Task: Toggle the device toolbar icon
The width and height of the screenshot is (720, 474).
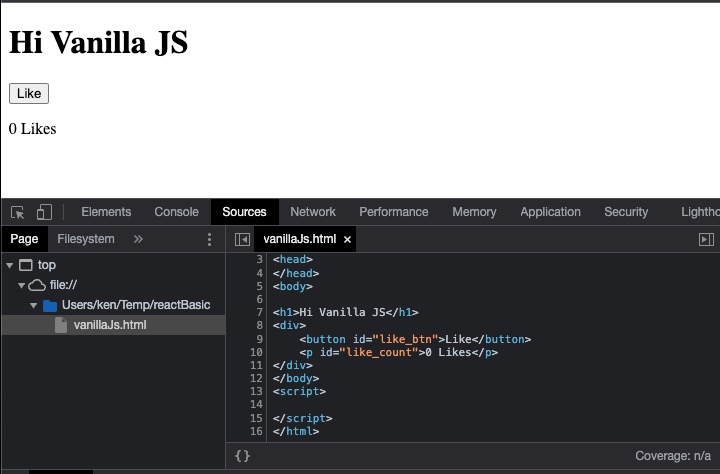Action: click(x=45, y=212)
